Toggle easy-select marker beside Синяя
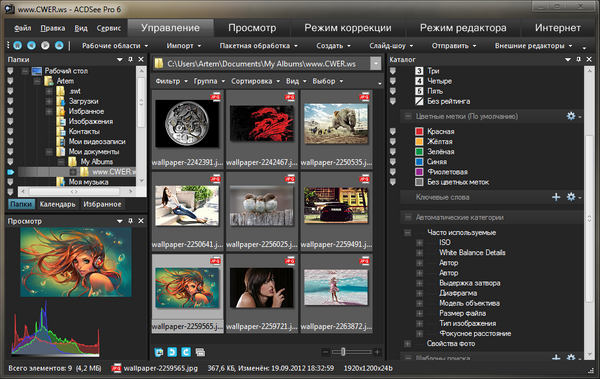 coord(393,162)
